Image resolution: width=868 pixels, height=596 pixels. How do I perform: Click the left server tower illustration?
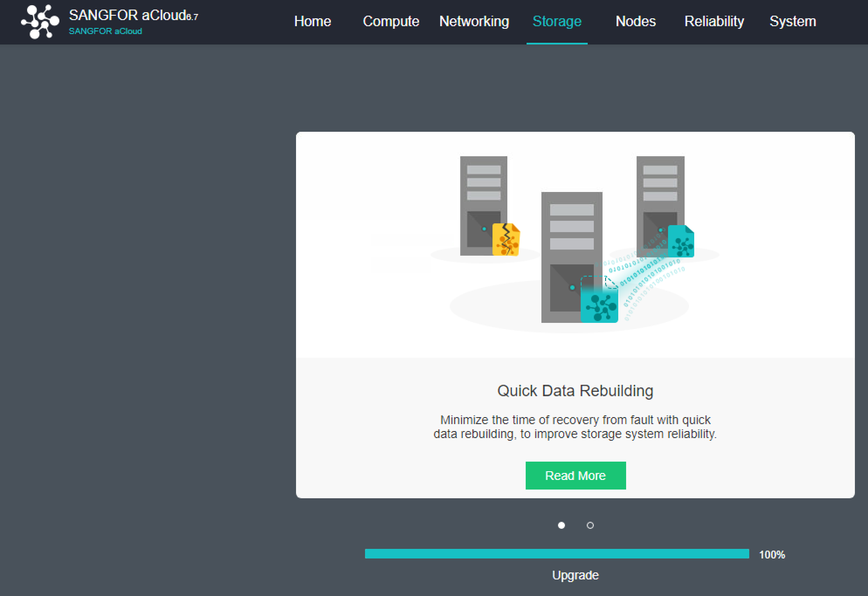pyautogui.click(x=483, y=206)
